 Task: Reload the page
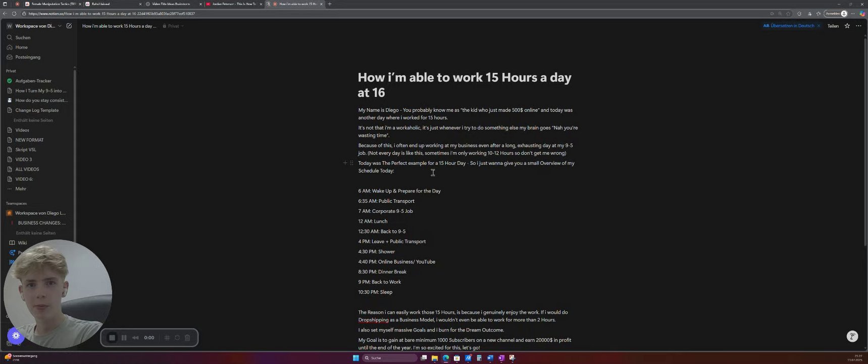[14, 14]
